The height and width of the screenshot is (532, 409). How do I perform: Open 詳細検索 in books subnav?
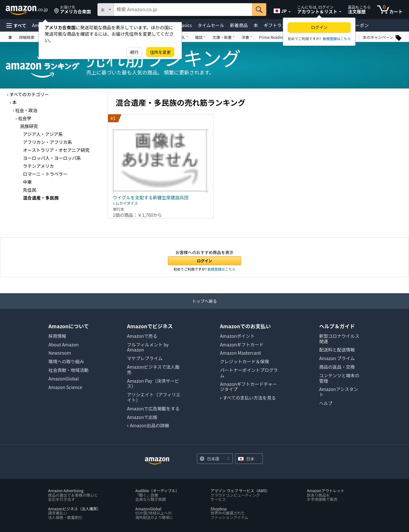(x=27, y=38)
